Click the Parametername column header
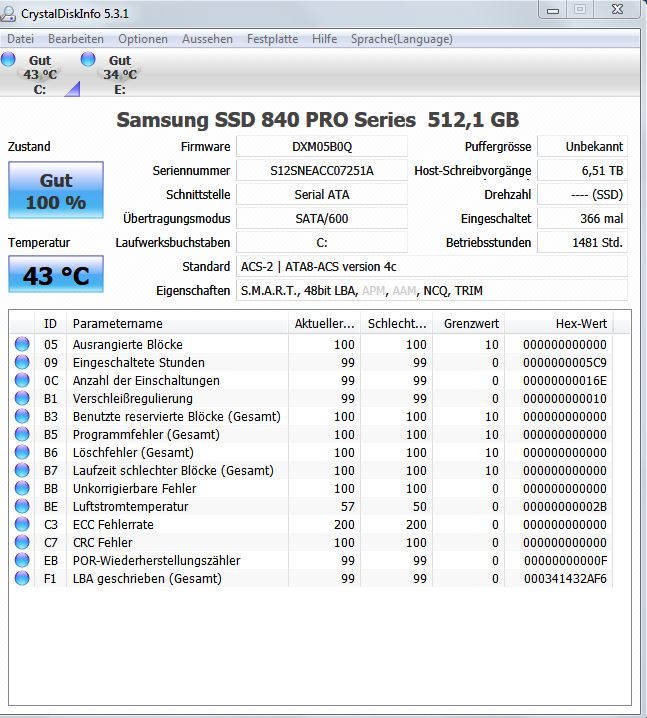 pos(178,324)
